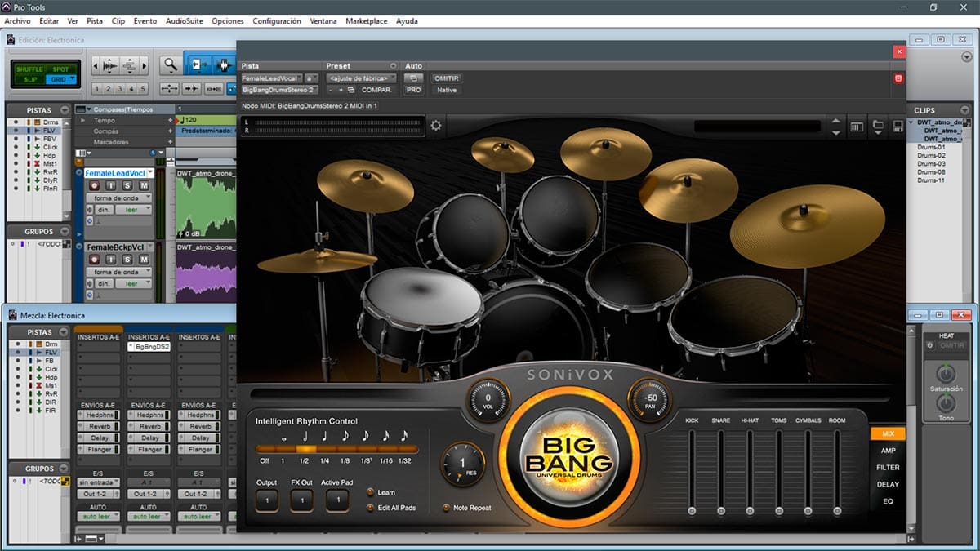Open the Pista menu in the menu bar

(x=95, y=21)
